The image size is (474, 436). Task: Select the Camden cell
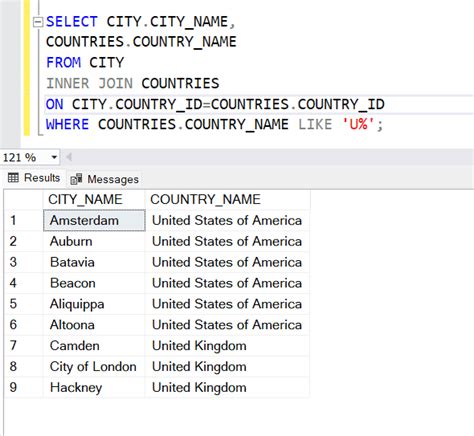[x=94, y=346]
